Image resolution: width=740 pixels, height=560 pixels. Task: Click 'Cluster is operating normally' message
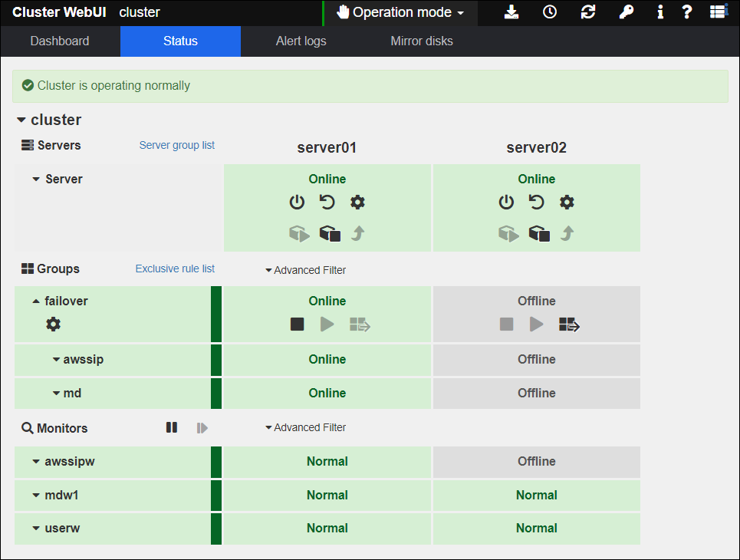(113, 85)
